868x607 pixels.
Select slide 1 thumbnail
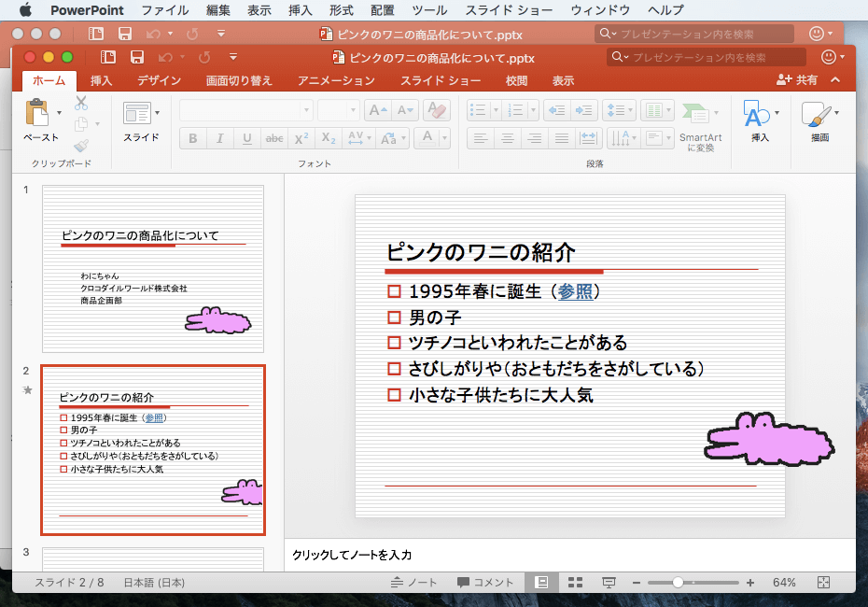coord(153,269)
